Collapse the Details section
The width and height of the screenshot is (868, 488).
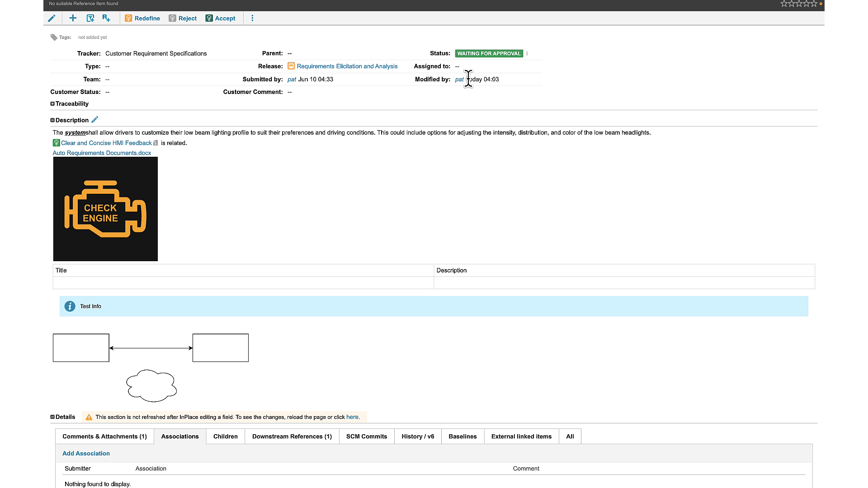tap(52, 417)
